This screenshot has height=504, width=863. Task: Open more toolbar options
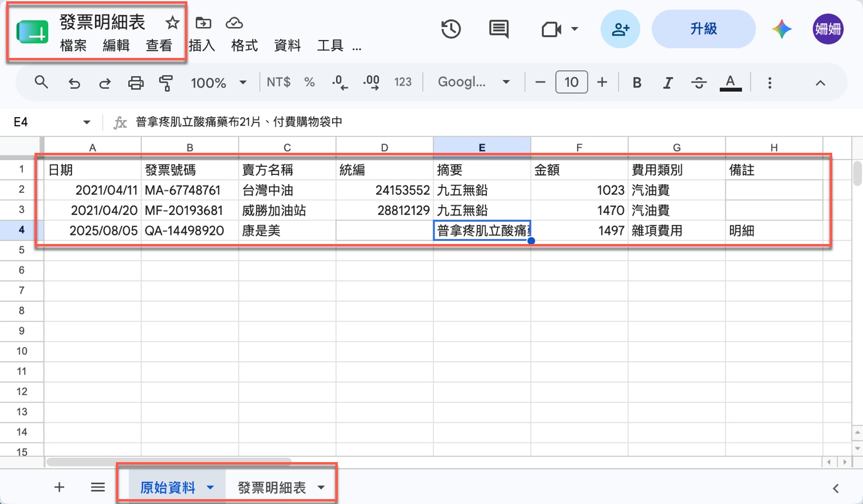point(769,83)
